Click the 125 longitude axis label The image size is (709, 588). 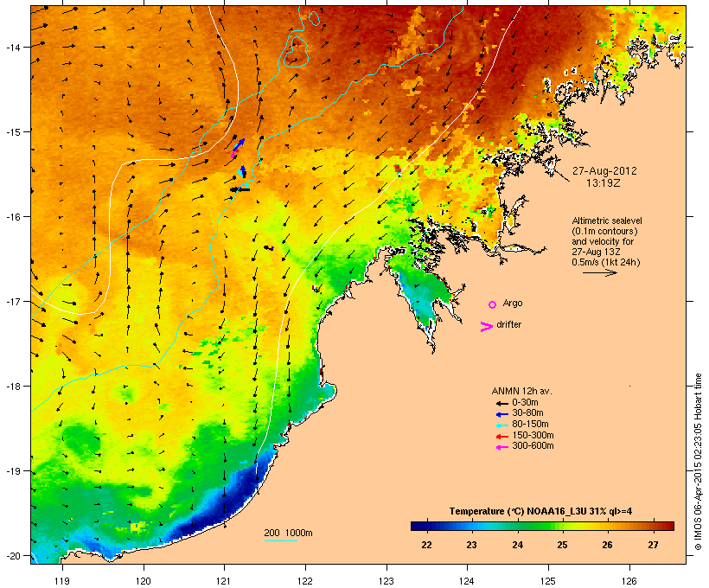pyautogui.click(x=548, y=581)
